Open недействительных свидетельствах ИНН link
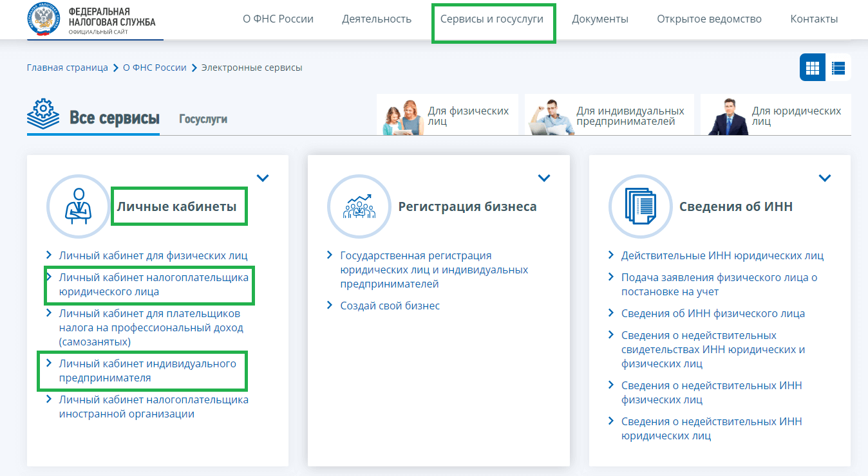The width and height of the screenshot is (868, 476). coord(713,349)
